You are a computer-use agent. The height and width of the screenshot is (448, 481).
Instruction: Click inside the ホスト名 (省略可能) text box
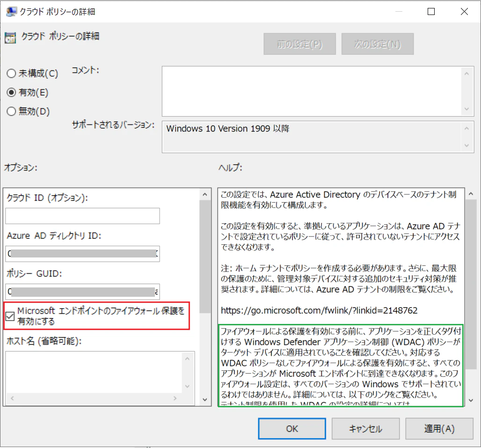[94, 372]
